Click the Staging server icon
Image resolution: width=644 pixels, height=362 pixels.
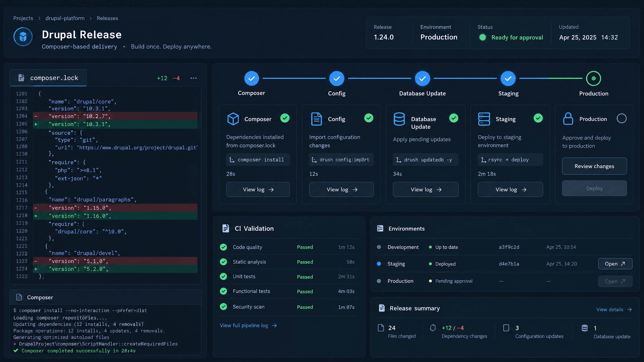pos(484,119)
